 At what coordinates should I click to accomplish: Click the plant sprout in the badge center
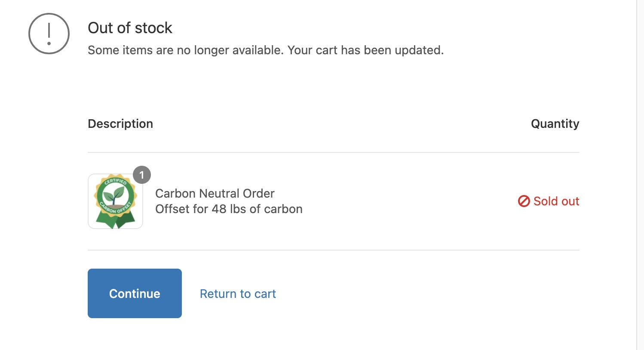pyautogui.click(x=115, y=197)
